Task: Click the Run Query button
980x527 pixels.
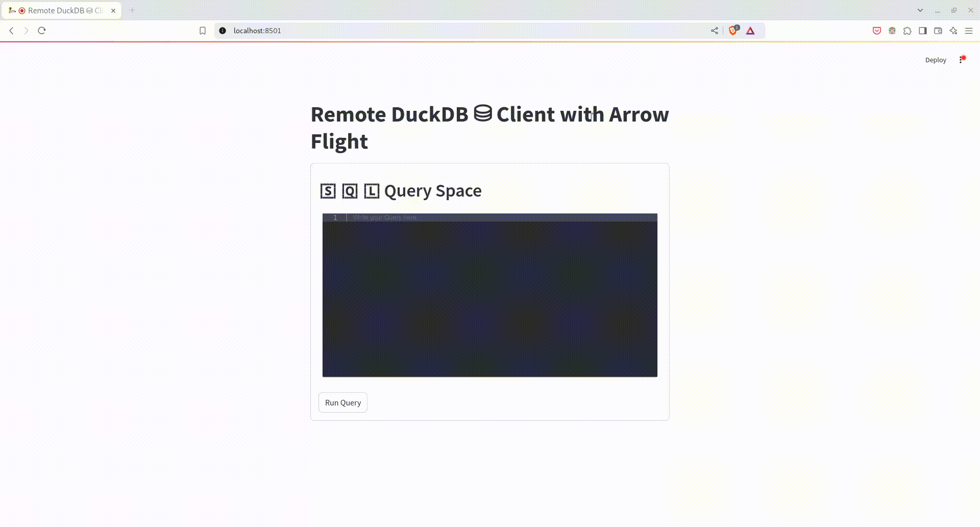Action: [343, 402]
